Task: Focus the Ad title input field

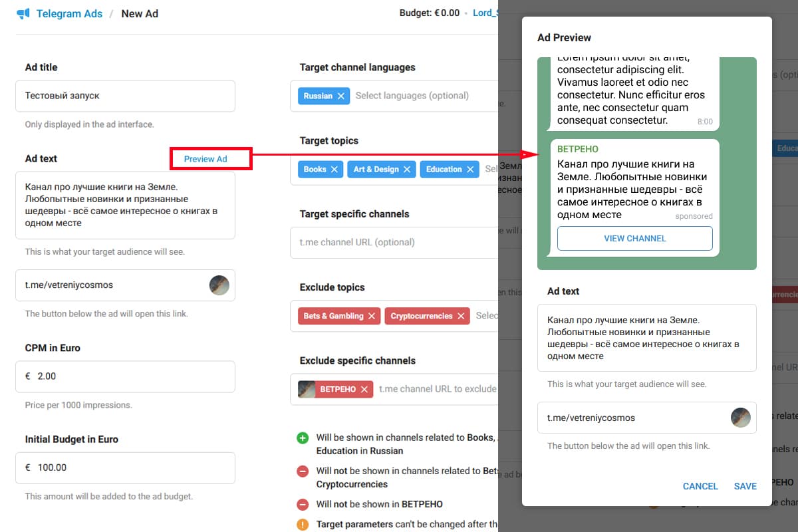Action: coord(125,96)
